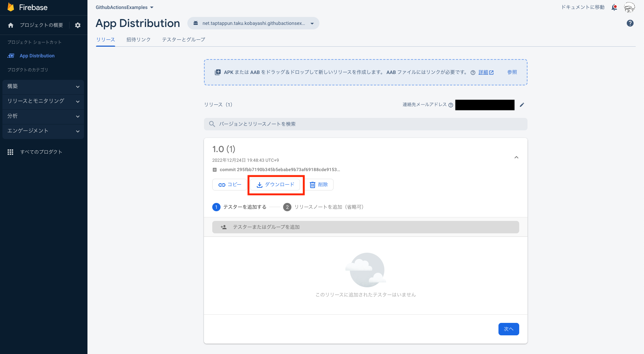Copy the release link with コピー
This screenshot has width=644, height=354.
pyautogui.click(x=229, y=184)
